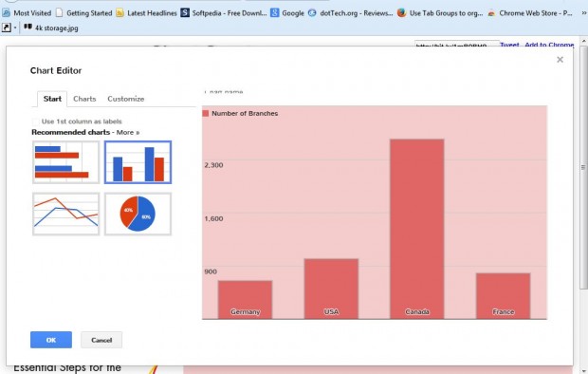Expand More recommended charts link
This screenshot has height=374, width=588.
(x=128, y=132)
